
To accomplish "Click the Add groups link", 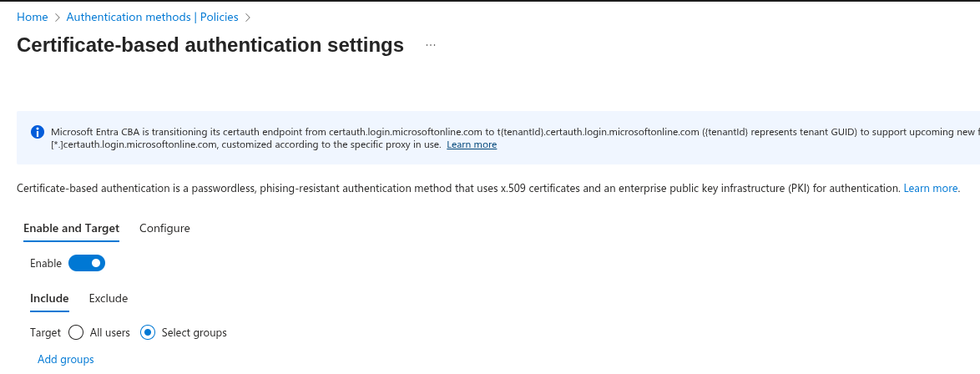I will [x=66, y=359].
